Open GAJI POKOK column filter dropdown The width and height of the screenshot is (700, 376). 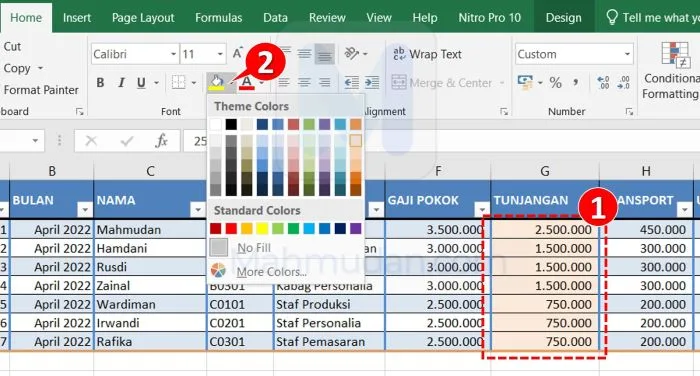click(x=482, y=209)
